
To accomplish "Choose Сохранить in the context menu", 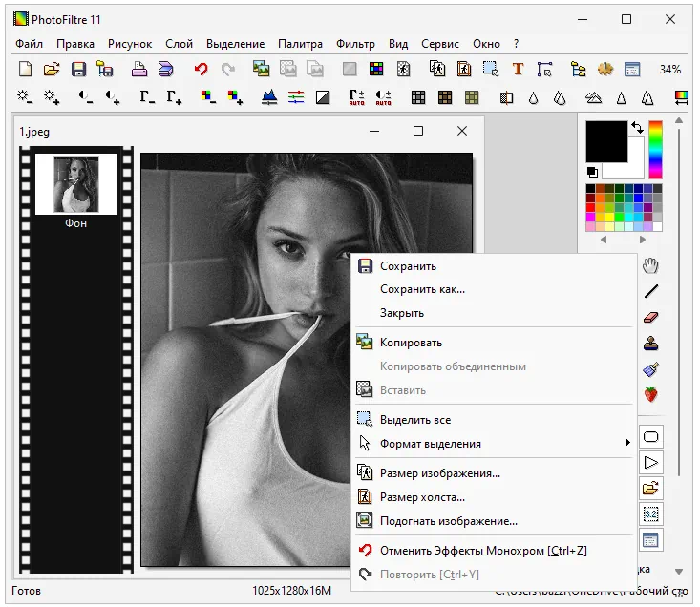I will coord(494,266).
